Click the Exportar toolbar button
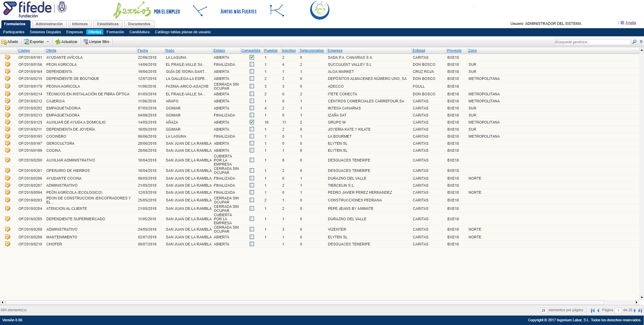 [34, 42]
